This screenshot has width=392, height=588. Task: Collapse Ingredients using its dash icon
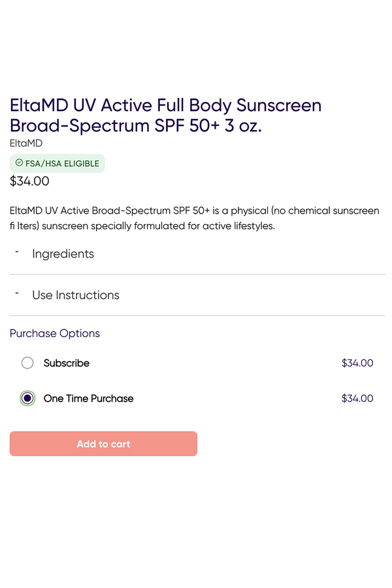click(17, 252)
